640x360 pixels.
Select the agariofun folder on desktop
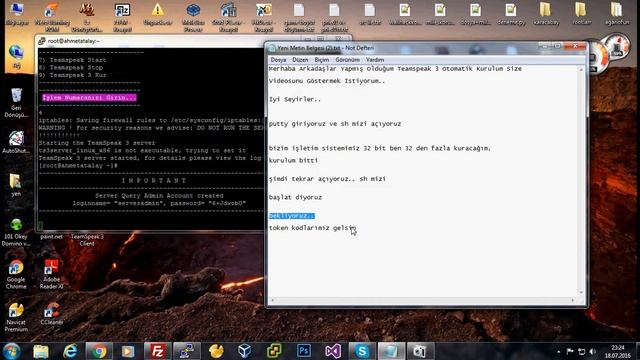[617, 14]
